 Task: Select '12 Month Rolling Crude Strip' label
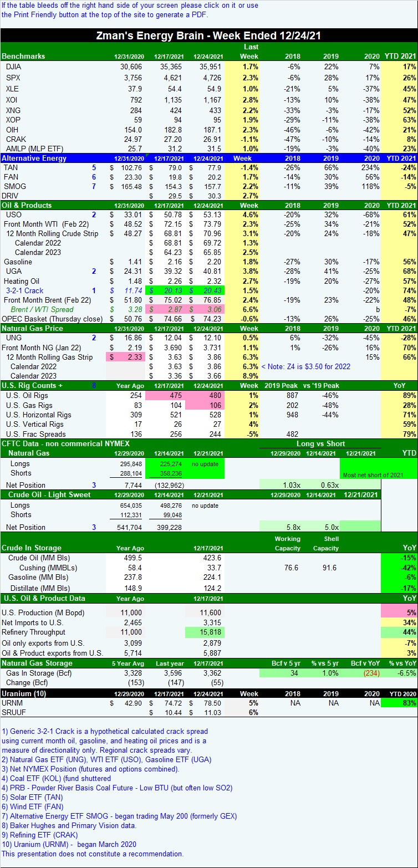pyautogui.click(x=52, y=233)
